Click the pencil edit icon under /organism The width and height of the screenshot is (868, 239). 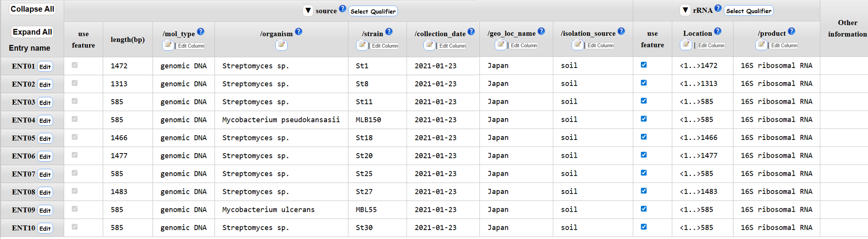tap(281, 45)
